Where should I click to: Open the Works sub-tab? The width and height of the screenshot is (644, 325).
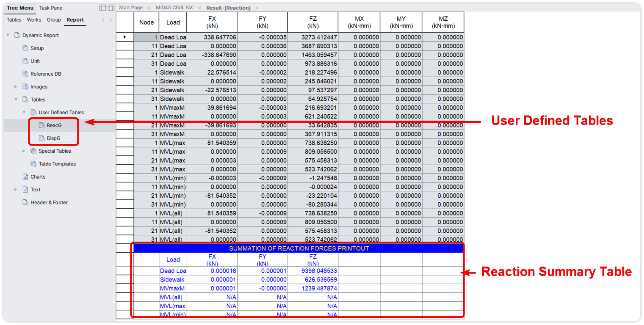click(x=34, y=20)
